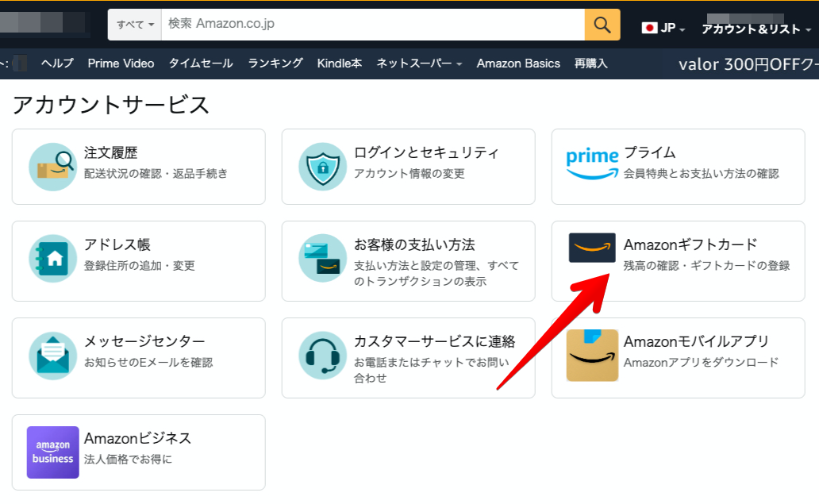Open the JP language dropdown

click(x=663, y=28)
